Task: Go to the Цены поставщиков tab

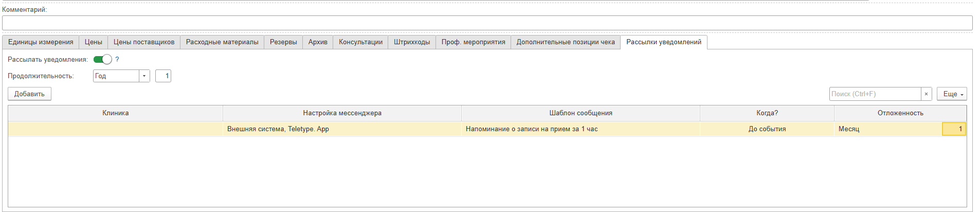Action: pyautogui.click(x=143, y=42)
